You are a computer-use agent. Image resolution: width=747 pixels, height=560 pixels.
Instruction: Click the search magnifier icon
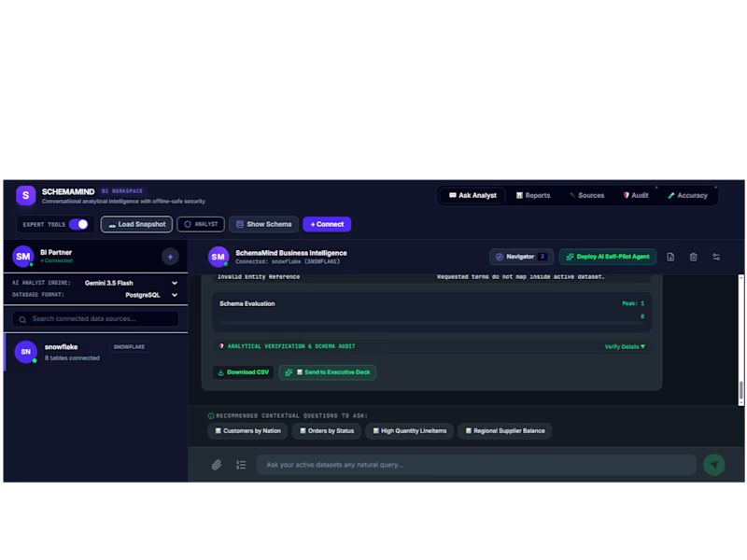[x=22, y=319]
